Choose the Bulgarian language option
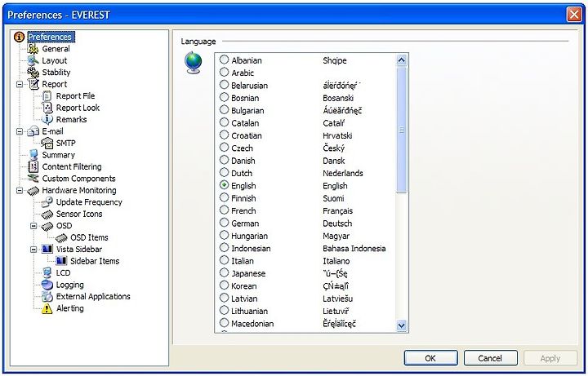This screenshot has width=588, height=376. [x=224, y=110]
